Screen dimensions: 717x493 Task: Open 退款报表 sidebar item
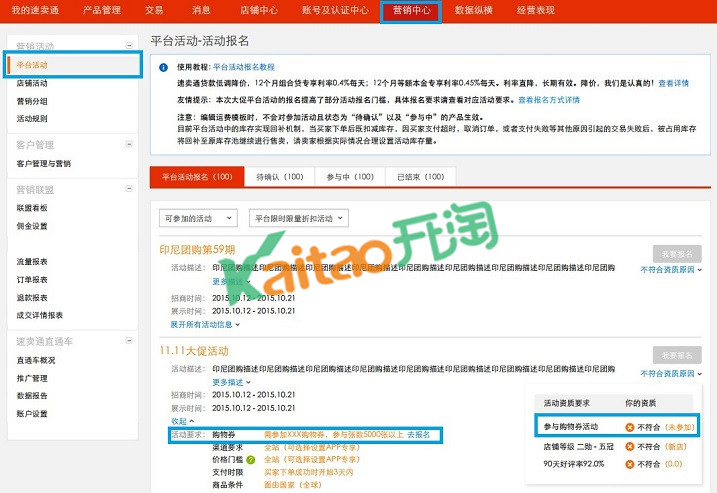click(x=32, y=297)
